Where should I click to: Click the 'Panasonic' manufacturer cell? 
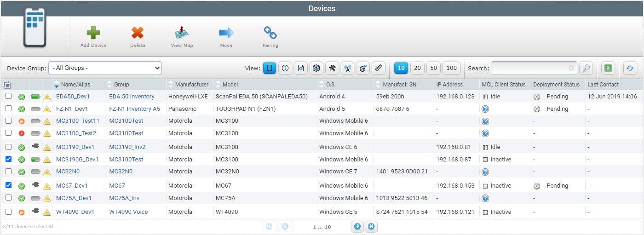click(182, 109)
